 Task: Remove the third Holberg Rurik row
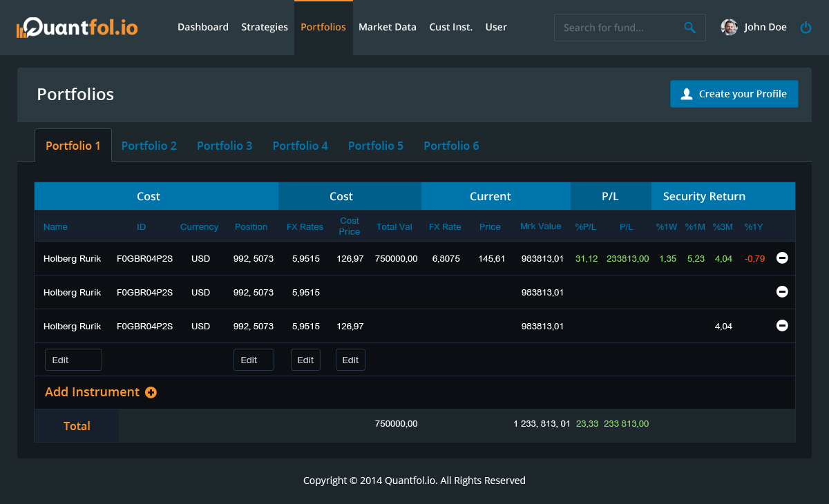(x=782, y=326)
